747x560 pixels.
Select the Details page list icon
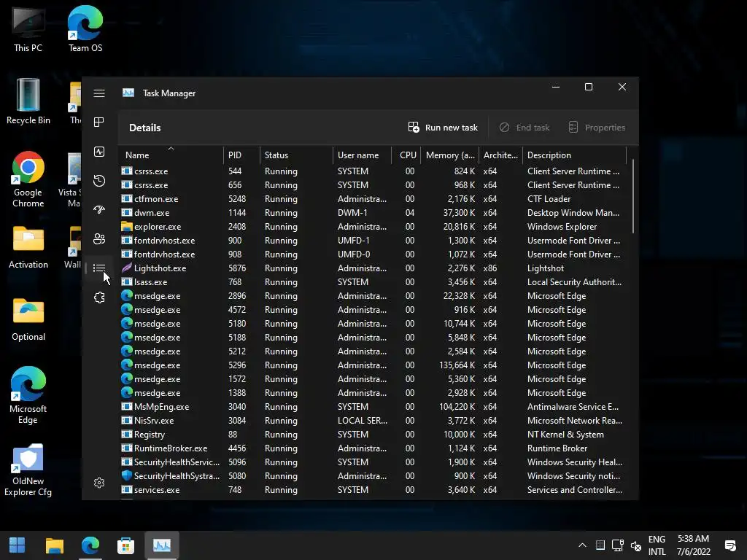99,268
